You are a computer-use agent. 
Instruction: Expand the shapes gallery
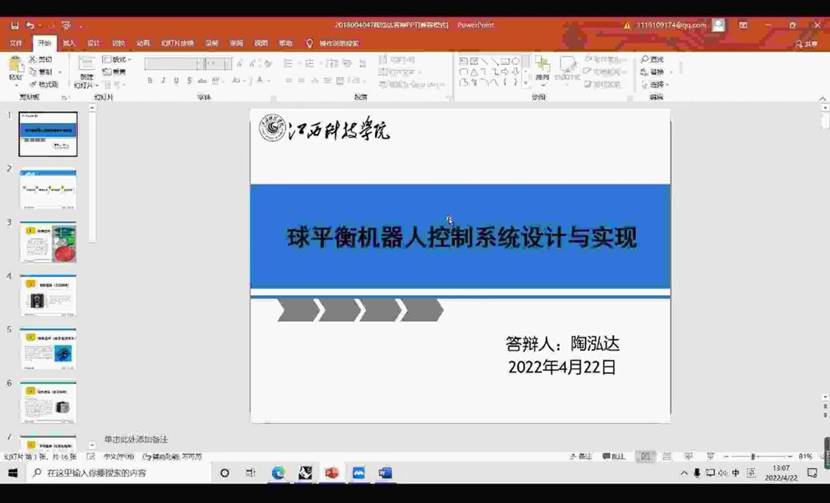click(x=526, y=84)
